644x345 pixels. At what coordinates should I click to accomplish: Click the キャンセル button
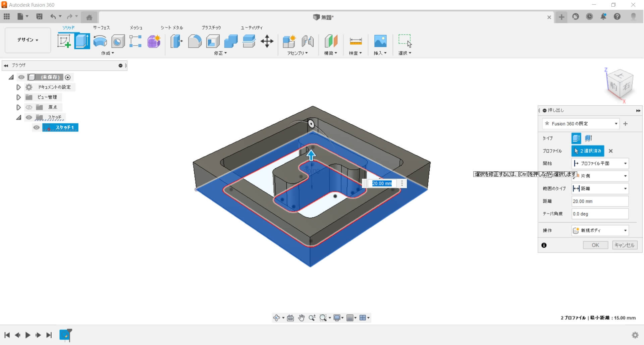click(625, 245)
